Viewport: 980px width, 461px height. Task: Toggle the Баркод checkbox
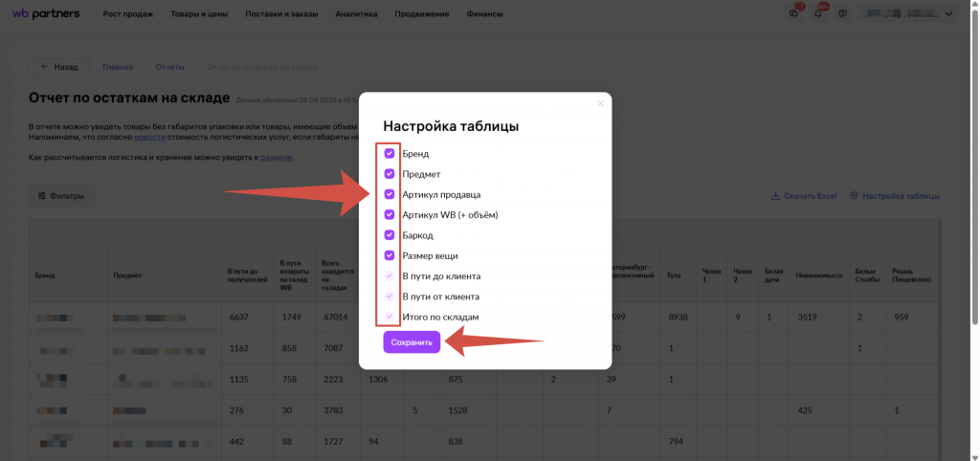point(390,234)
